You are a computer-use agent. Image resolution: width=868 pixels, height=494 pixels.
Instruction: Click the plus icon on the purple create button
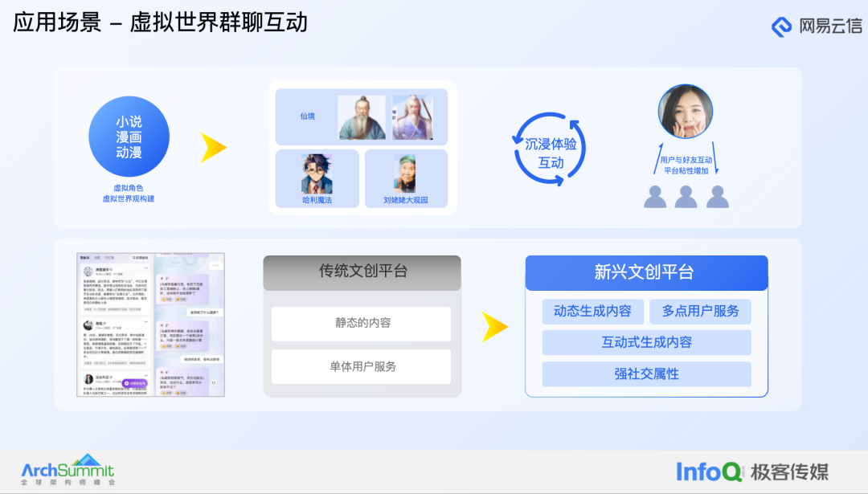click(x=126, y=383)
